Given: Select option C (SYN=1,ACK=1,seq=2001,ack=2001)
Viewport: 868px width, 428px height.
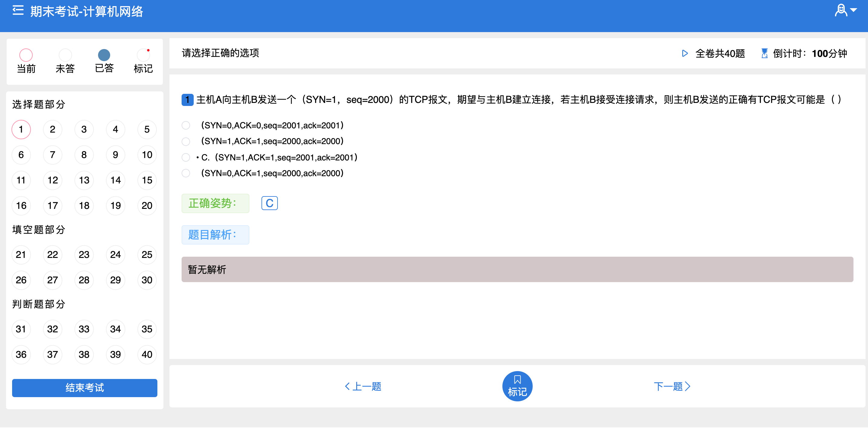Looking at the screenshot, I should point(186,157).
